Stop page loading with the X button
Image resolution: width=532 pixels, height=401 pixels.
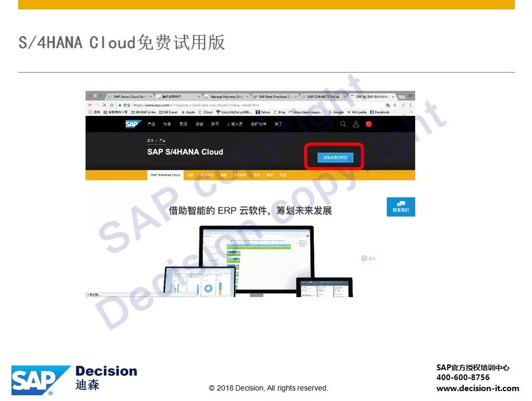click(x=104, y=105)
